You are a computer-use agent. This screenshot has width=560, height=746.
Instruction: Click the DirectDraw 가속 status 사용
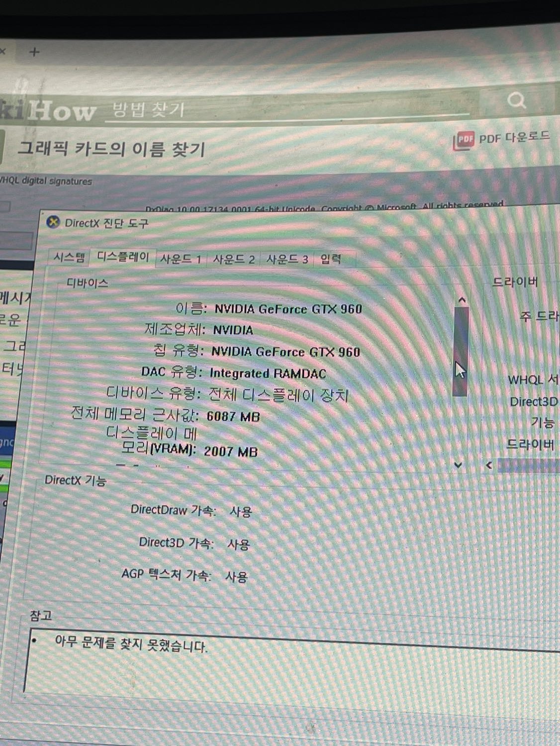point(241,511)
